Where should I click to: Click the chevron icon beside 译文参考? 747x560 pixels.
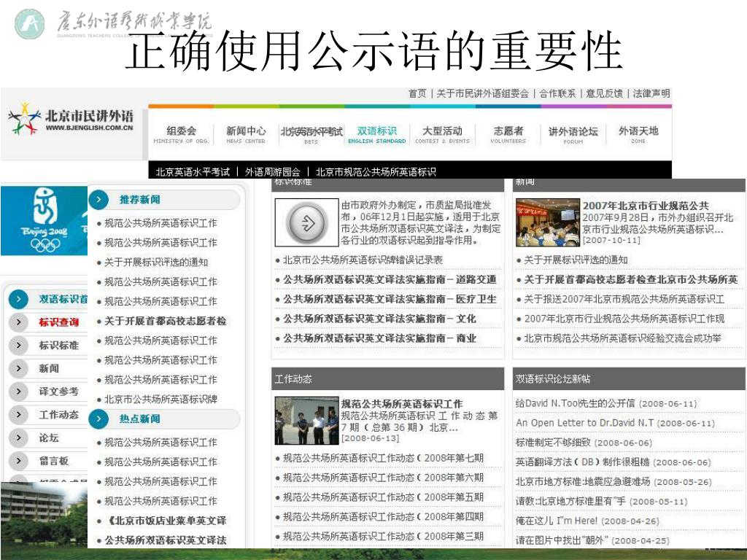(18, 392)
